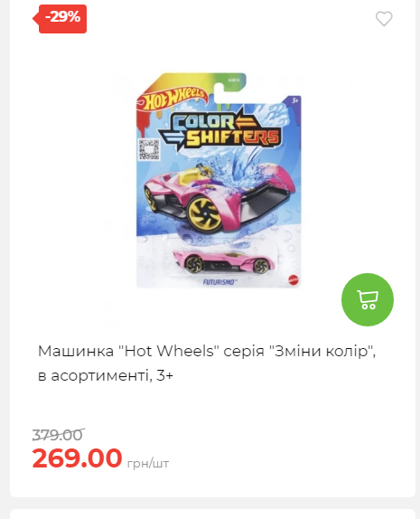Click the QR code on the packaging
The image size is (420, 519).
149,149
